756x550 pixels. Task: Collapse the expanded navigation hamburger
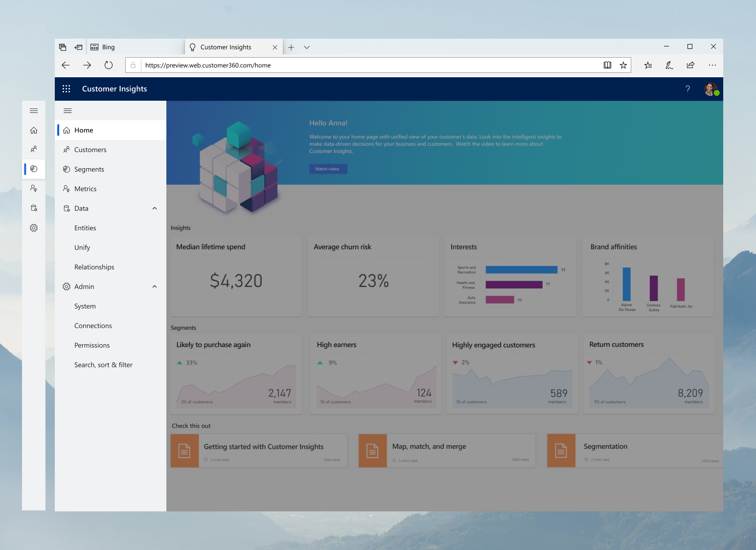(x=68, y=111)
